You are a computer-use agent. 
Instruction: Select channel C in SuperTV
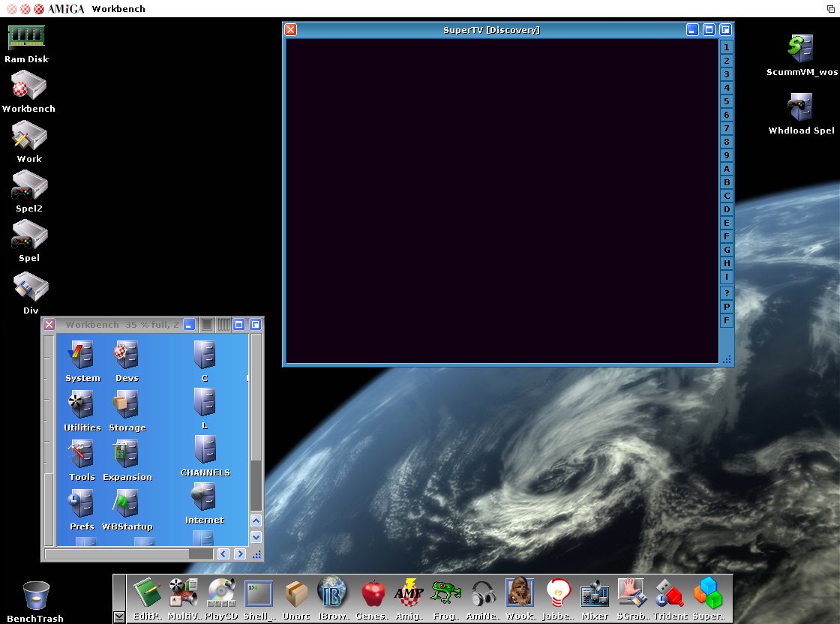coord(727,196)
